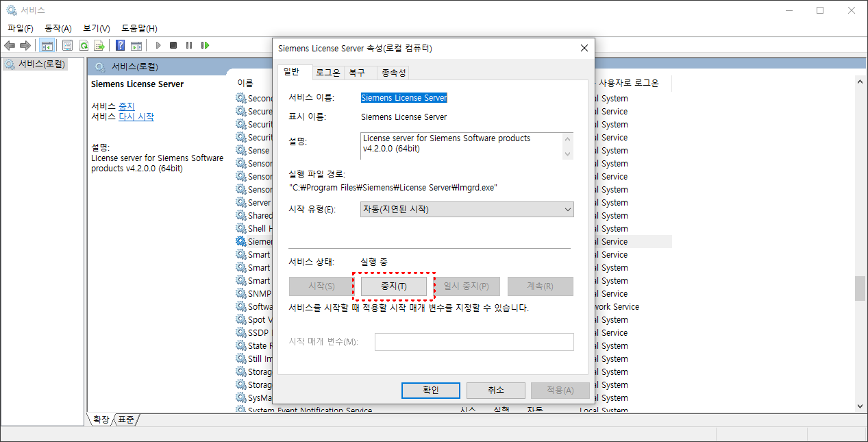This screenshot has width=868, height=442.
Task: Click the Back arrow in the toolbar
Action: (x=10, y=45)
